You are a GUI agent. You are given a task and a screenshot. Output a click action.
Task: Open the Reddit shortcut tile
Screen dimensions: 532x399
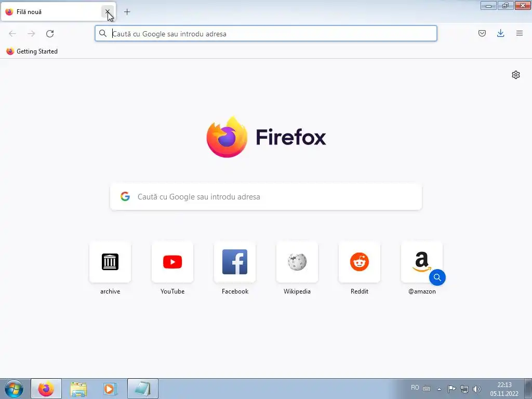click(x=360, y=262)
